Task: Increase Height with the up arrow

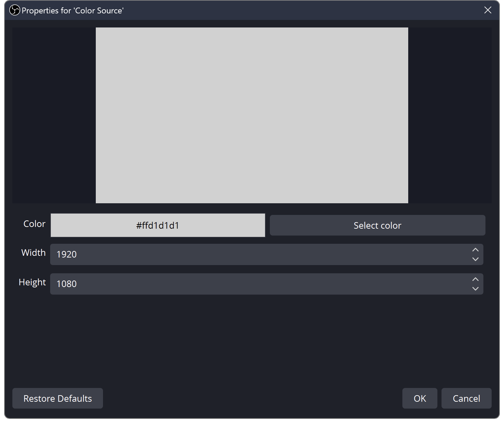Action: 475,279
